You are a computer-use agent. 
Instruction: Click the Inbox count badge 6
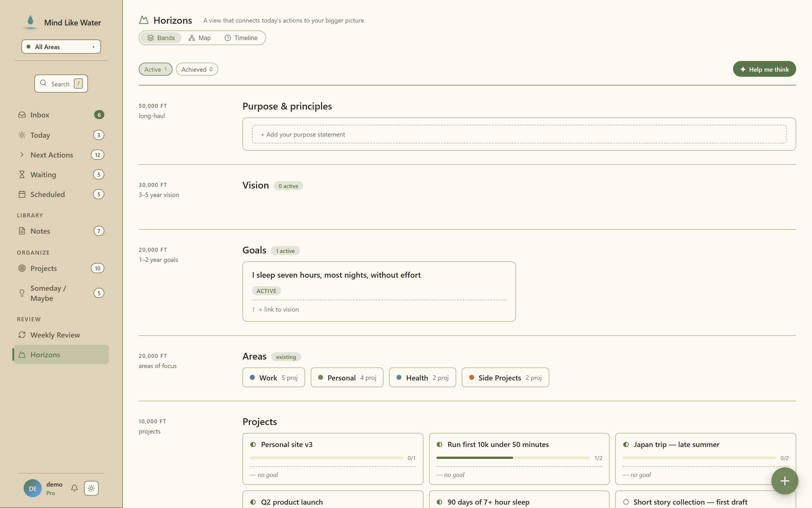click(x=99, y=115)
